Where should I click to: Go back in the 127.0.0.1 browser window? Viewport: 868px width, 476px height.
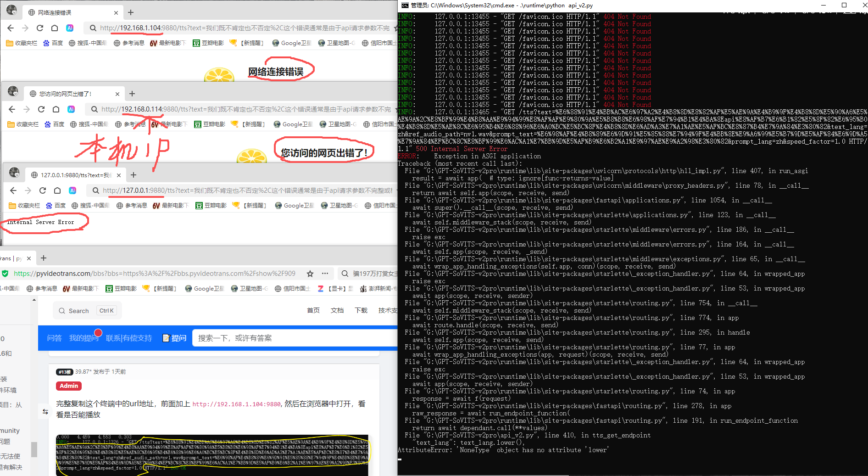[x=13, y=190]
